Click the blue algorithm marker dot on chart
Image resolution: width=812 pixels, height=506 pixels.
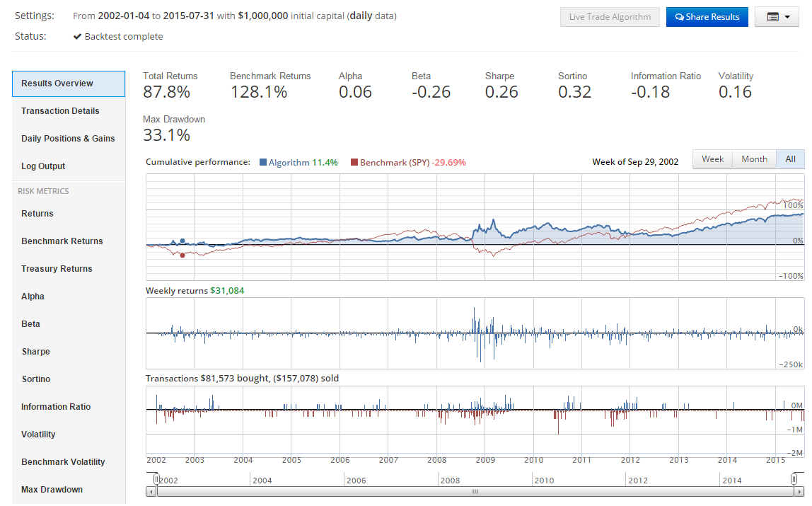click(x=182, y=241)
